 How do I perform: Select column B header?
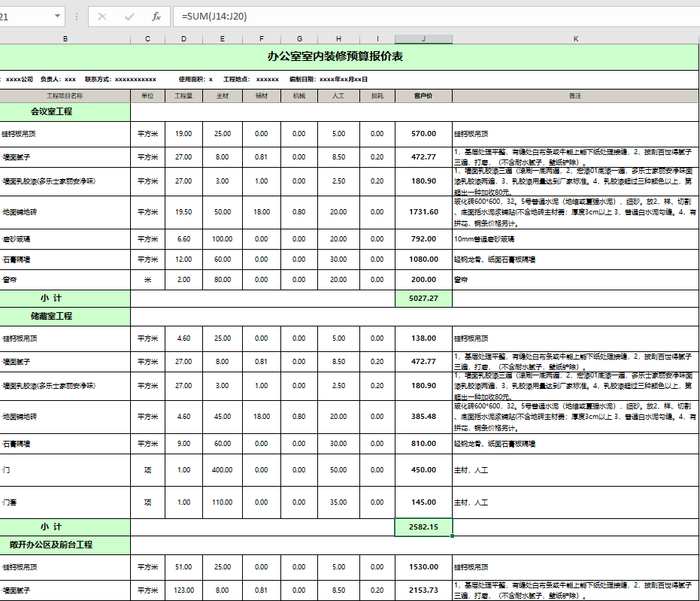point(65,39)
